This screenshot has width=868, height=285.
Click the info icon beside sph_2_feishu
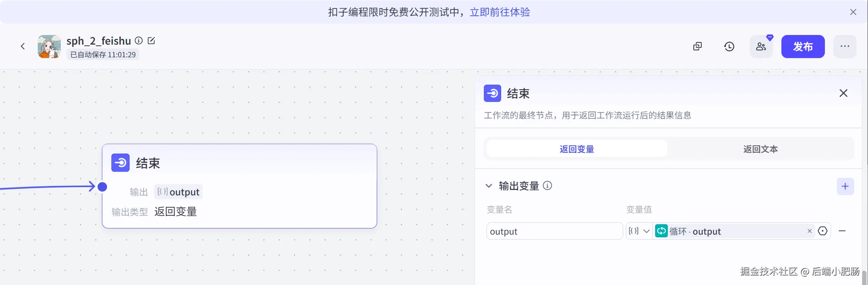139,40
